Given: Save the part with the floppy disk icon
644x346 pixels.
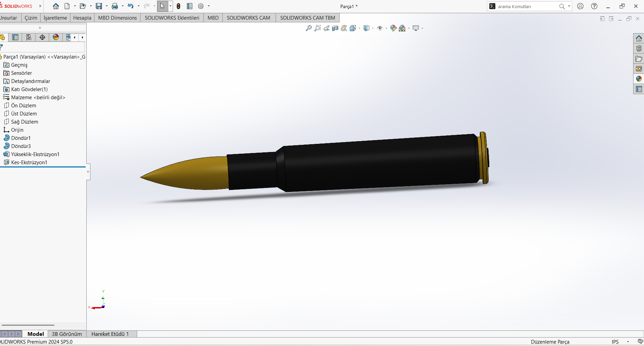Looking at the screenshot, I should pyautogui.click(x=99, y=6).
